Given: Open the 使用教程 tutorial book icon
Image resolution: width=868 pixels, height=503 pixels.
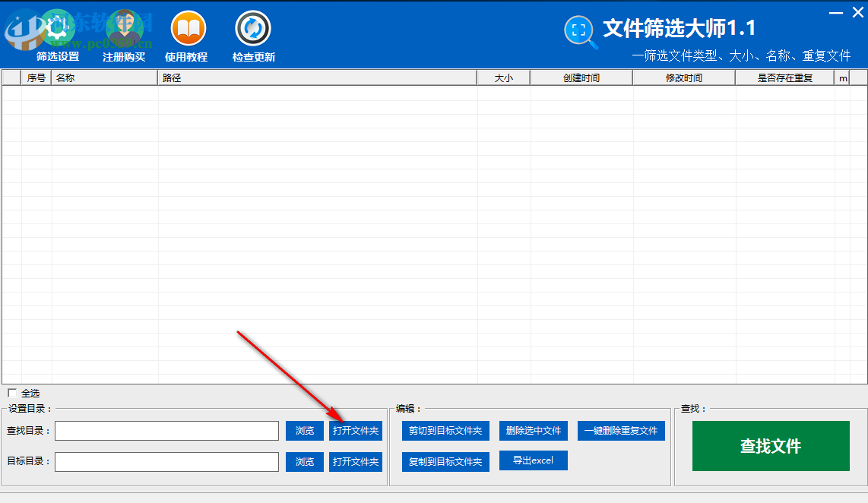Looking at the screenshot, I should pyautogui.click(x=188, y=29).
